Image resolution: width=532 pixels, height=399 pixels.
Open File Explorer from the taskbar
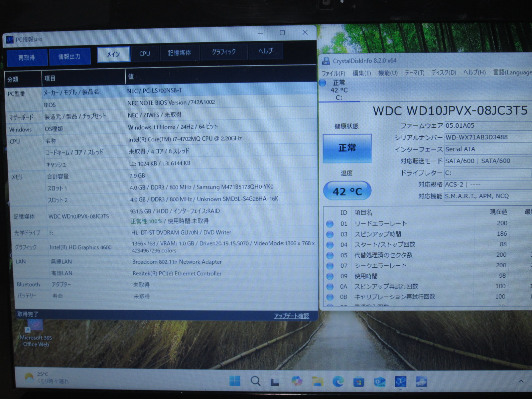(317, 382)
